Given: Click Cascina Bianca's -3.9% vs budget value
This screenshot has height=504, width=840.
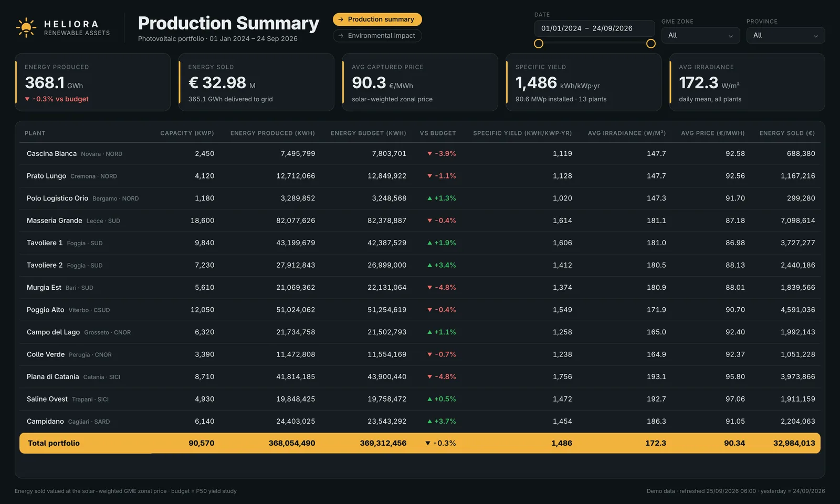Looking at the screenshot, I should tap(442, 154).
